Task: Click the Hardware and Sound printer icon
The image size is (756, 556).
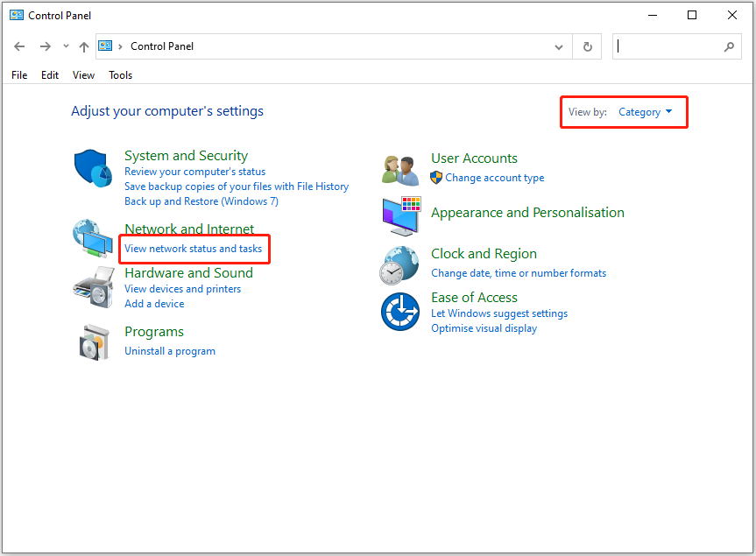Action: point(93,287)
